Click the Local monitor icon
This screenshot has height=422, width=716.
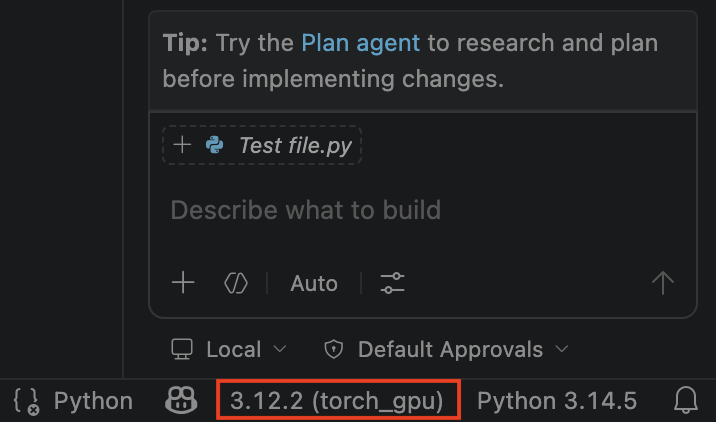click(x=182, y=349)
